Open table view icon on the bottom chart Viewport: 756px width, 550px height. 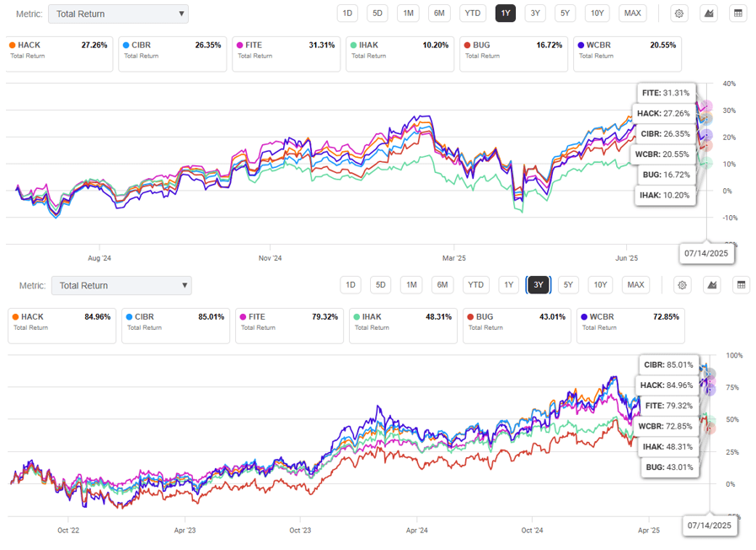740,285
